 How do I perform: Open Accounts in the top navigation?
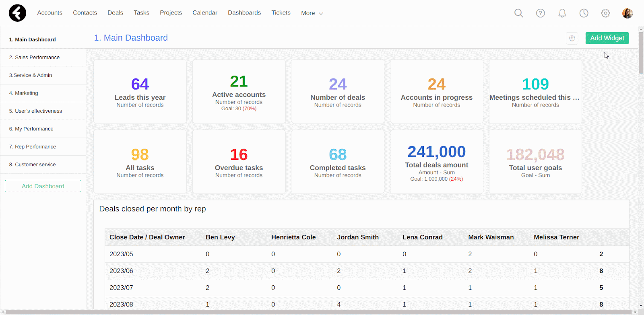(x=50, y=12)
